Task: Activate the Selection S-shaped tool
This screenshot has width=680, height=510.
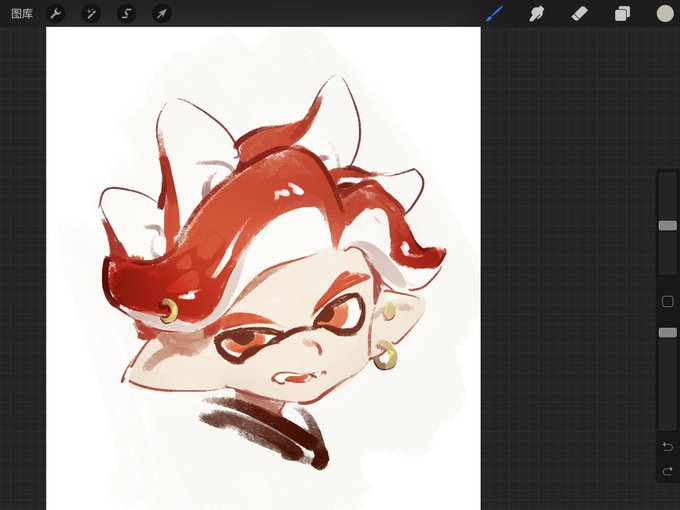Action: [126, 13]
